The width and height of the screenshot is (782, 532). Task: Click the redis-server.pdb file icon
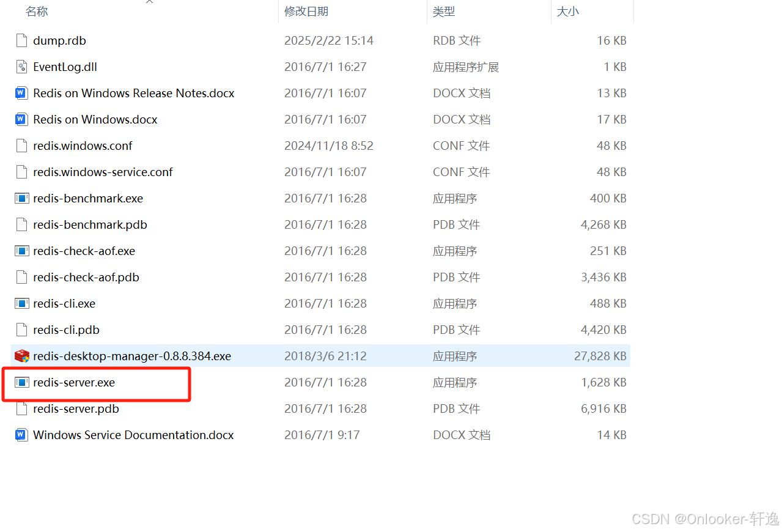pos(21,409)
